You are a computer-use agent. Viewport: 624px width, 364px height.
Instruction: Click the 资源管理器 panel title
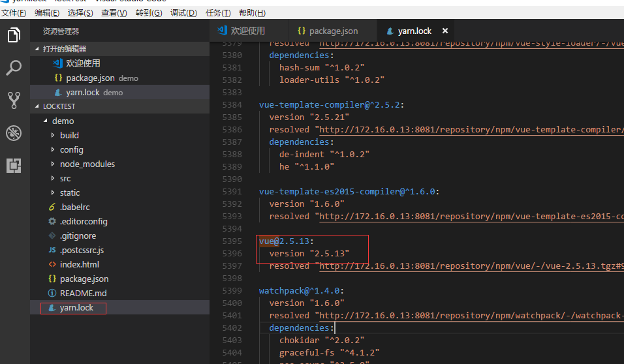tap(61, 31)
